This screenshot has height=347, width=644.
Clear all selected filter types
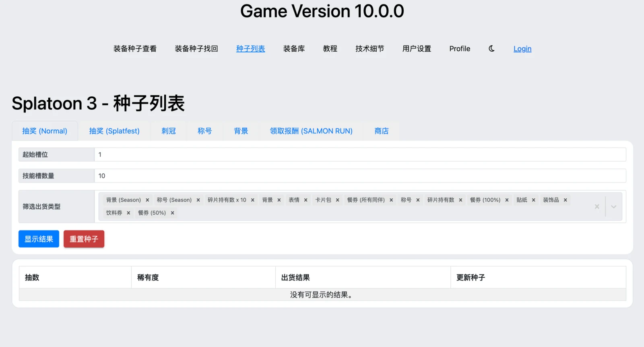597,206
